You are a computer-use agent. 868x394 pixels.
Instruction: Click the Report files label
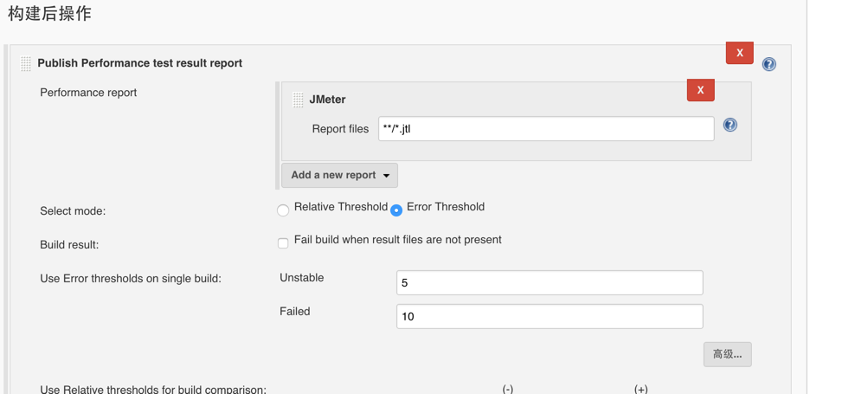click(x=340, y=128)
